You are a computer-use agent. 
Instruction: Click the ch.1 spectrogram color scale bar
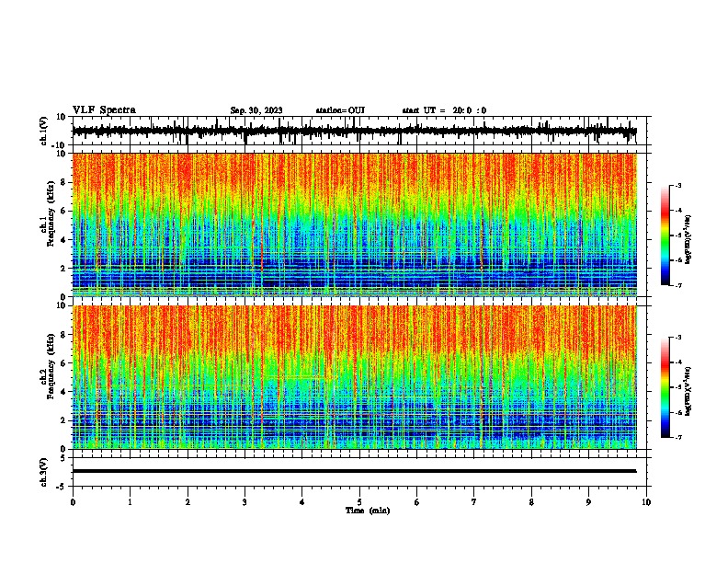pos(665,236)
